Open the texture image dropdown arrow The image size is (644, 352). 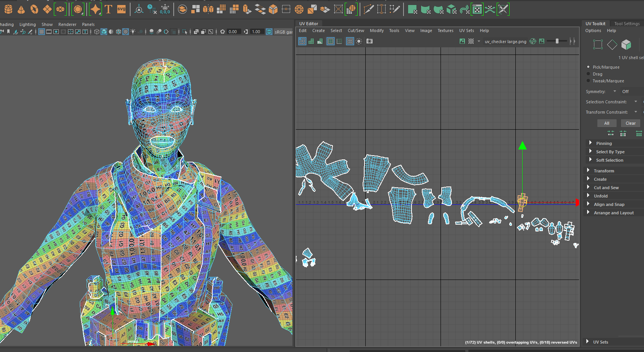[479, 41]
